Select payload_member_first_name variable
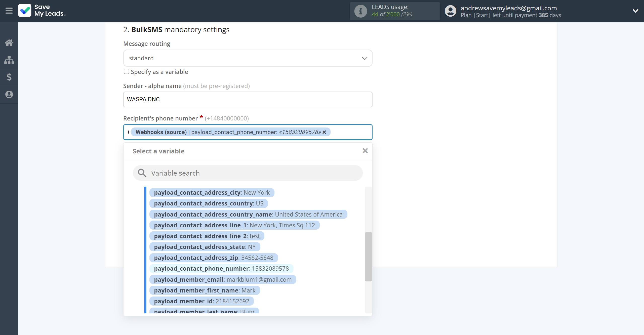Viewport: 644px width, 335px height. pos(205,290)
